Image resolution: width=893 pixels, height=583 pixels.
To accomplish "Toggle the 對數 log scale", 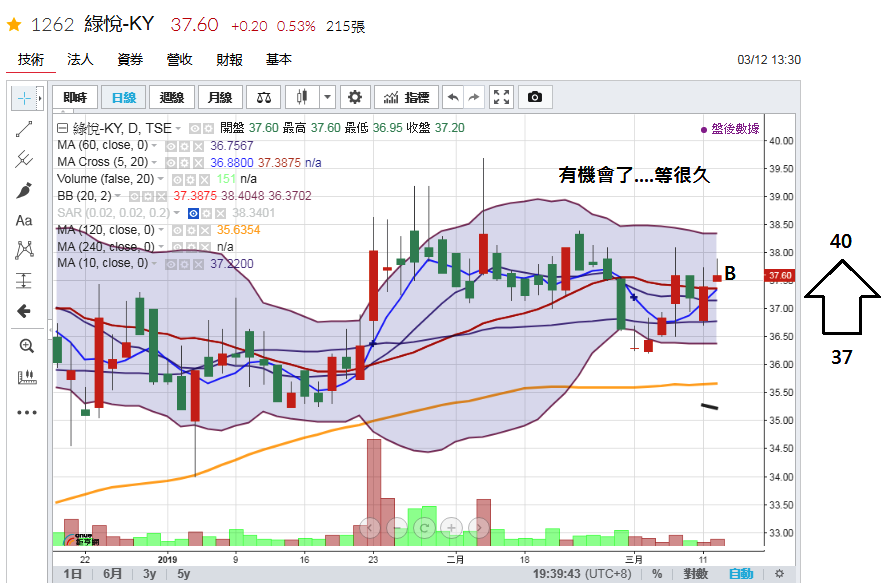I will click(696, 574).
